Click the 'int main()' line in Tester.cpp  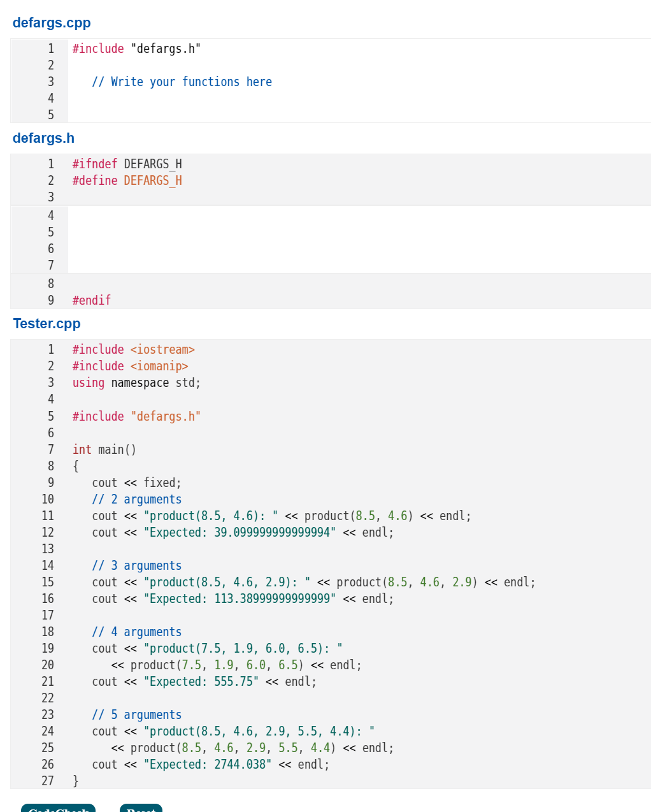[x=104, y=449]
